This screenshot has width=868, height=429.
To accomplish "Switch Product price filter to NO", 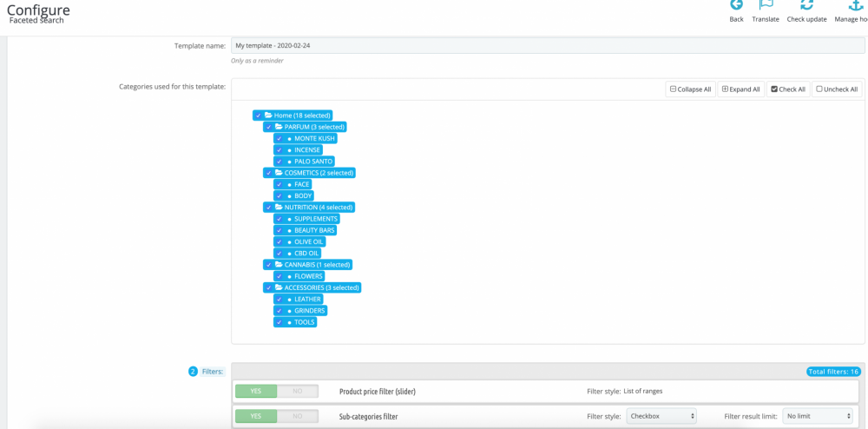I will [297, 392].
